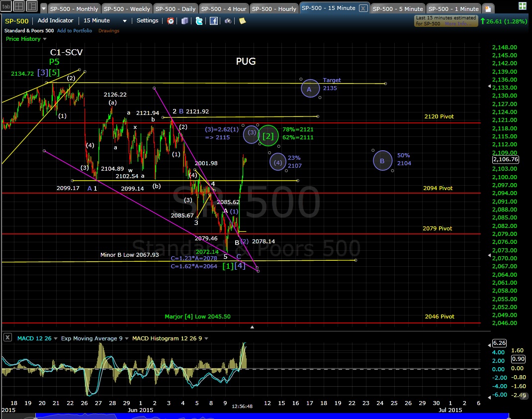Select the sidebar split layout icon
Viewport: 532px width, 419px height.
pyautogui.click(x=32, y=6)
